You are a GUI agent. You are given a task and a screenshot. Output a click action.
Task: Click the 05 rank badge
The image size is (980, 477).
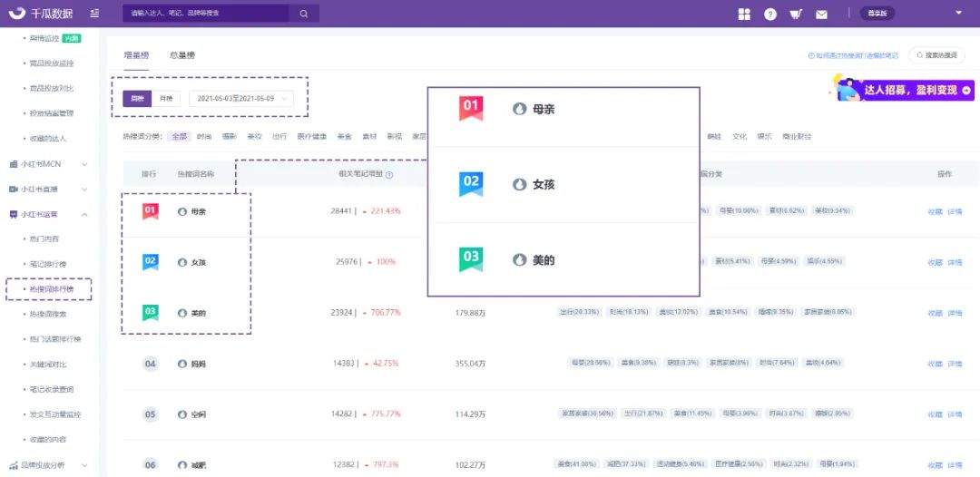150,414
